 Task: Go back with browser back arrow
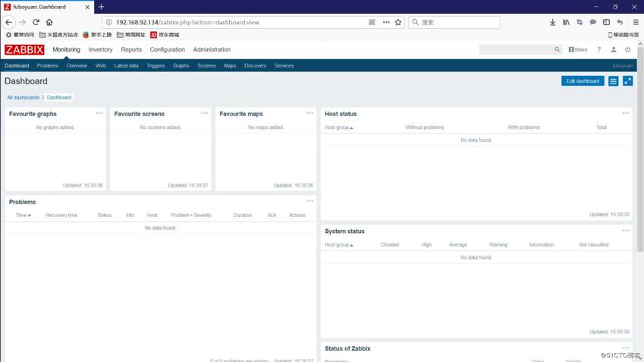click(x=9, y=22)
